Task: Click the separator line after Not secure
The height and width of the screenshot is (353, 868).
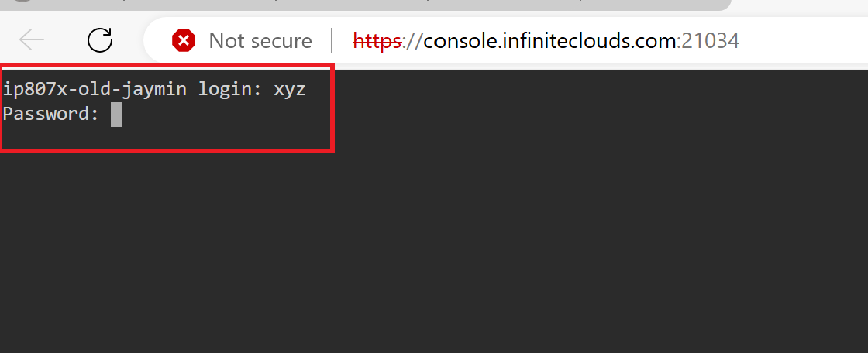Action: [332, 40]
